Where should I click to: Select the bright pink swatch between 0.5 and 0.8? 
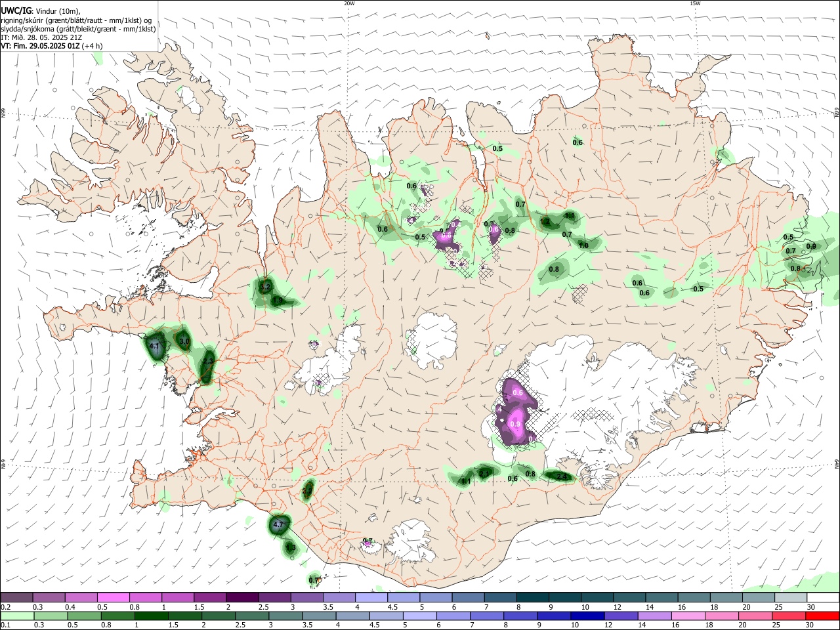pos(114,597)
